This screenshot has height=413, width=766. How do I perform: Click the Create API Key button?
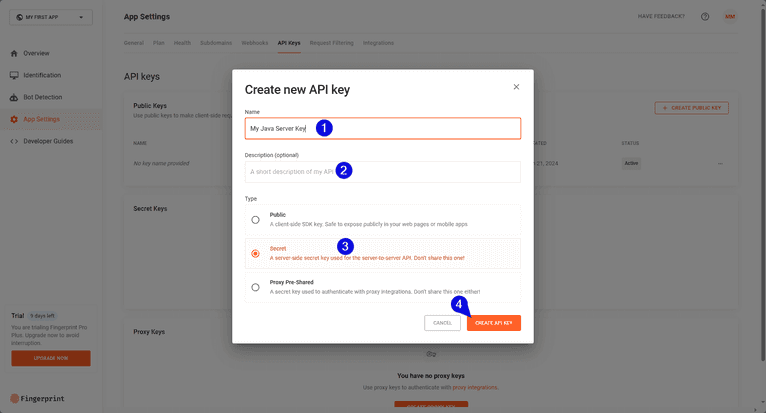tap(493, 323)
